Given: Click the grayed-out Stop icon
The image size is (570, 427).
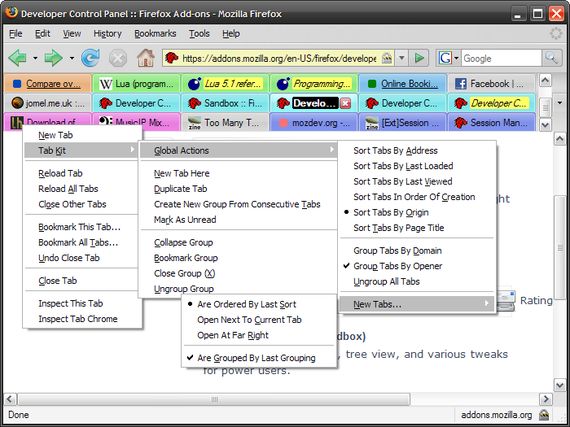Looking at the screenshot, I should click(118, 58).
